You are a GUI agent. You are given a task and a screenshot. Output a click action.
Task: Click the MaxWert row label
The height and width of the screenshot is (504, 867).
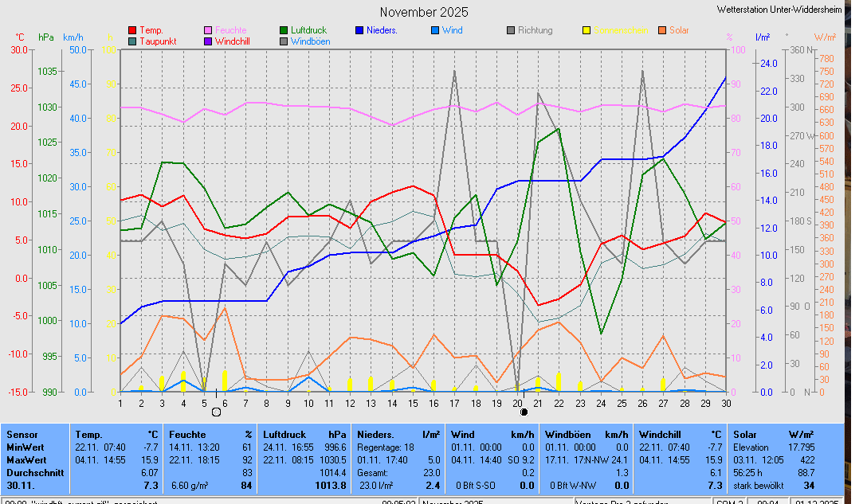[x=27, y=460]
